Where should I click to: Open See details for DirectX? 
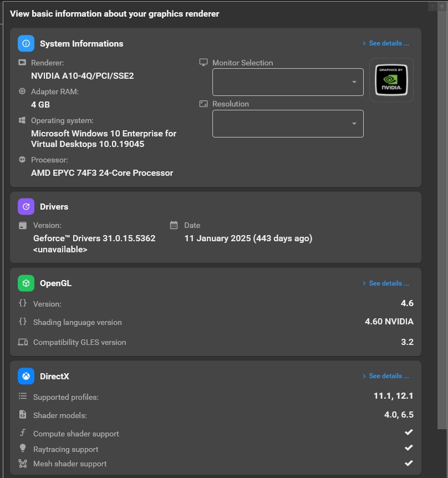pyautogui.click(x=386, y=376)
